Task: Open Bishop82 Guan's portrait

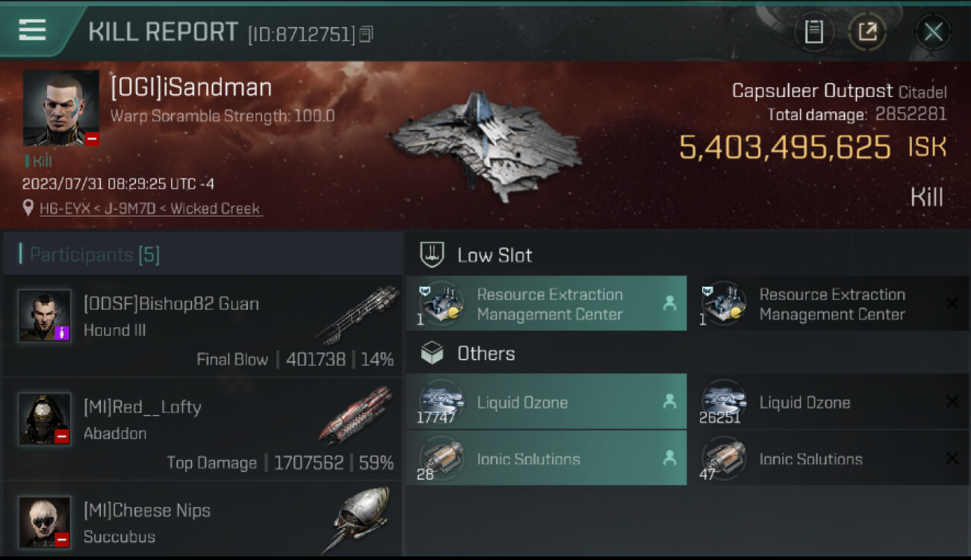Action: click(x=44, y=316)
